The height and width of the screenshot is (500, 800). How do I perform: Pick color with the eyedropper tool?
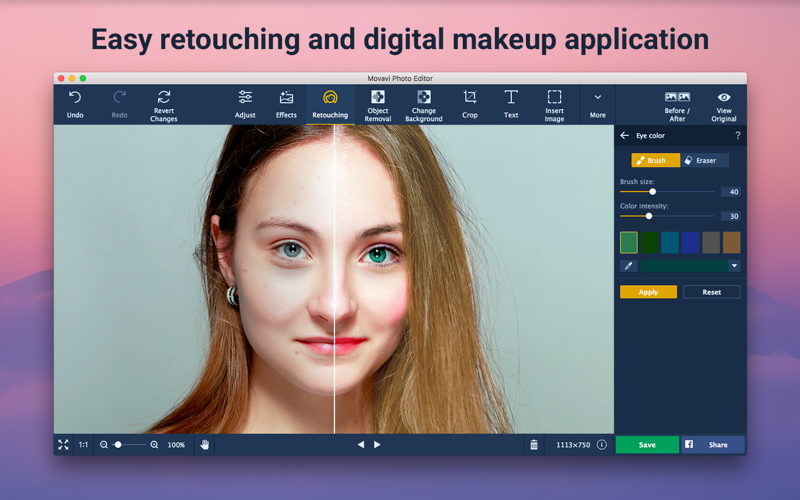click(x=629, y=266)
